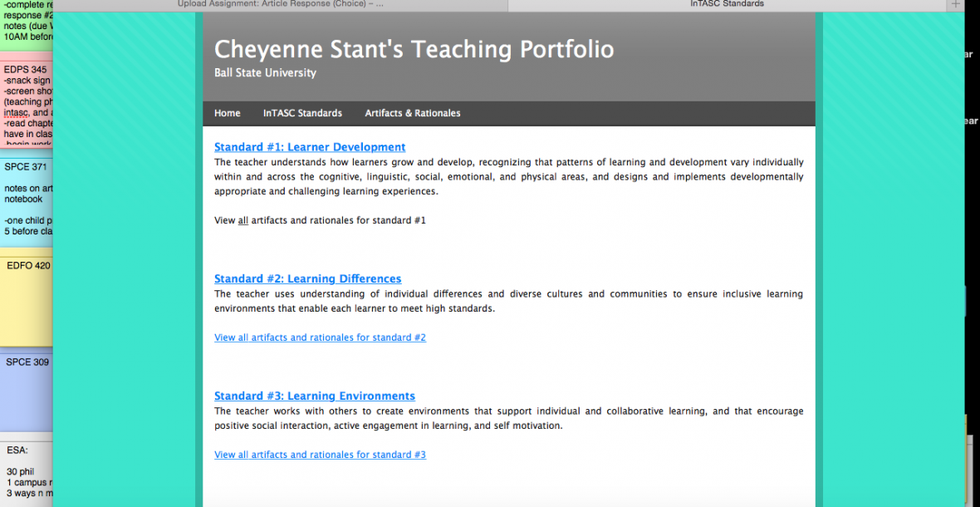This screenshot has height=507, width=980.
Task: Go to Home in the navigation bar
Action: point(227,113)
